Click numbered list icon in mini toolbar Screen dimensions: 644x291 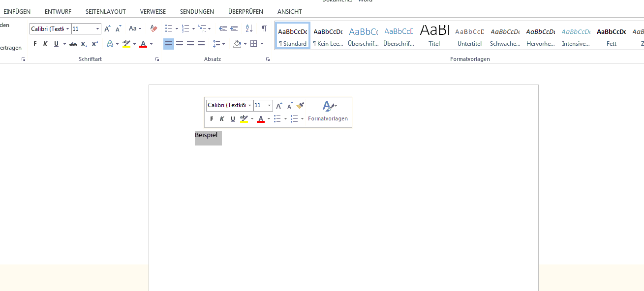click(294, 119)
